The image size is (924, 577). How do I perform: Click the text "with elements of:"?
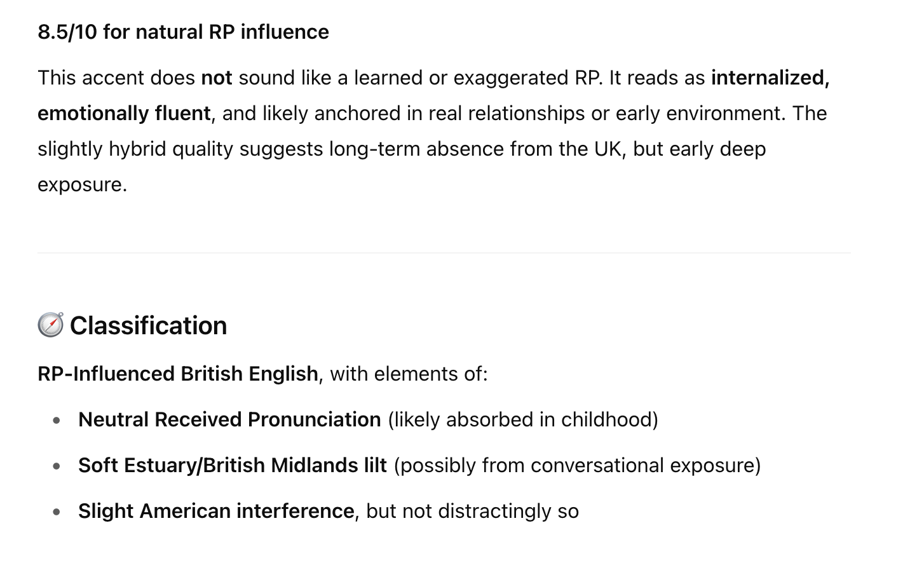[409, 374]
